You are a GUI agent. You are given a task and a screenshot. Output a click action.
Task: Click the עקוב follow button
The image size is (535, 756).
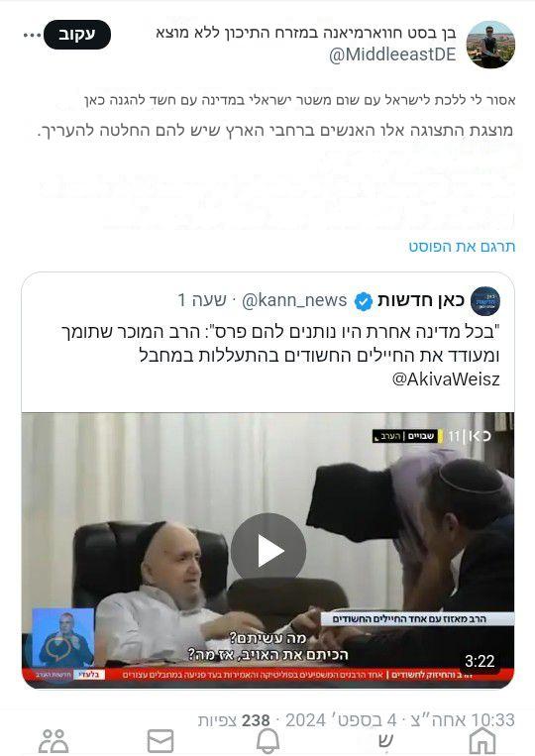click(77, 35)
